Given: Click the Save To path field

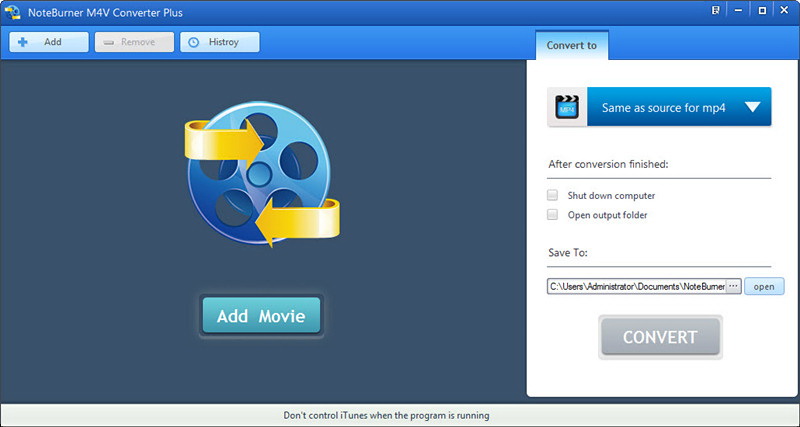Looking at the screenshot, I should tap(636, 286).
